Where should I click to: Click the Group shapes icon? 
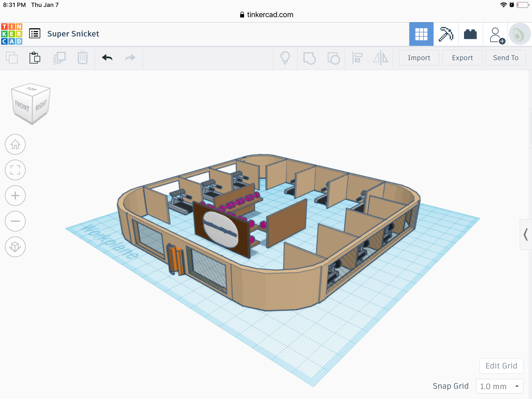(309, 58)
